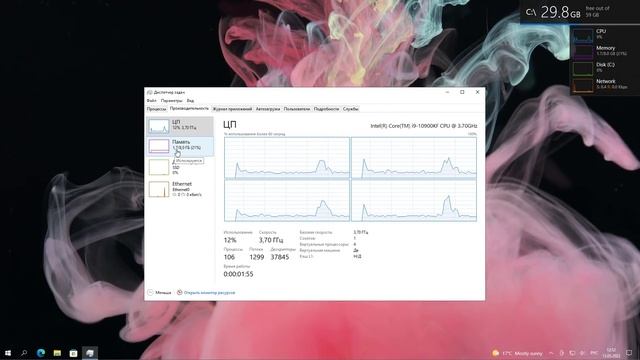
Task: Click the РУС language indicator
Action: [594, 353]
